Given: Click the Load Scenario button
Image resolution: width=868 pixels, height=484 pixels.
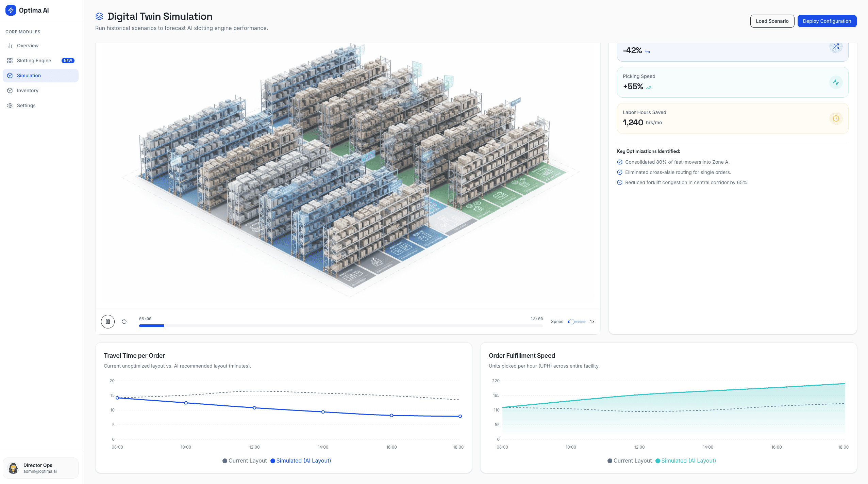Looking at the screenshot, I should (772, 21).
